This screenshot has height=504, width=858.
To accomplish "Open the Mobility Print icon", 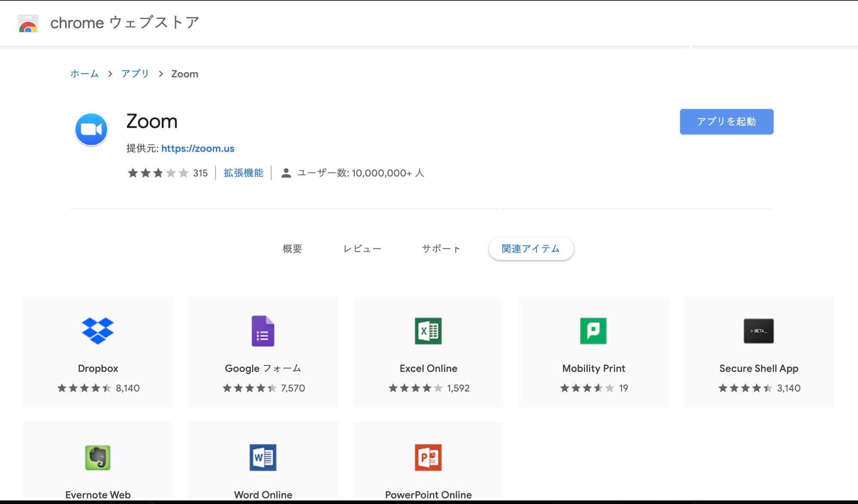I will (x=593, y=330).
